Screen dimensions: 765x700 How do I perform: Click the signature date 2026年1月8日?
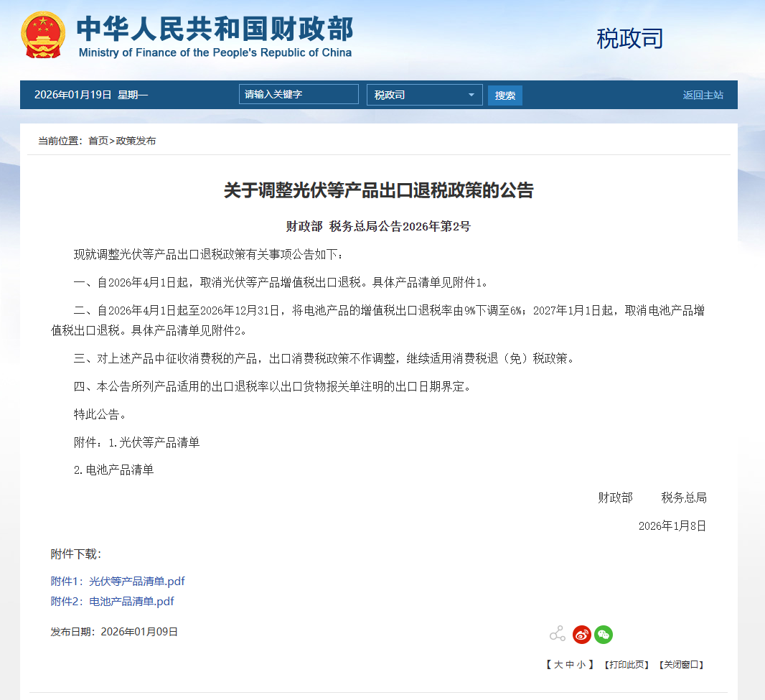coord(672,526)
